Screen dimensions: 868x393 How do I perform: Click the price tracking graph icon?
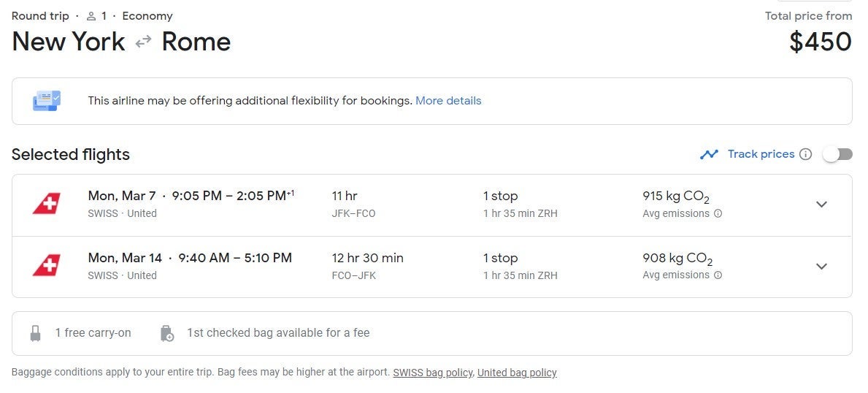708,154
